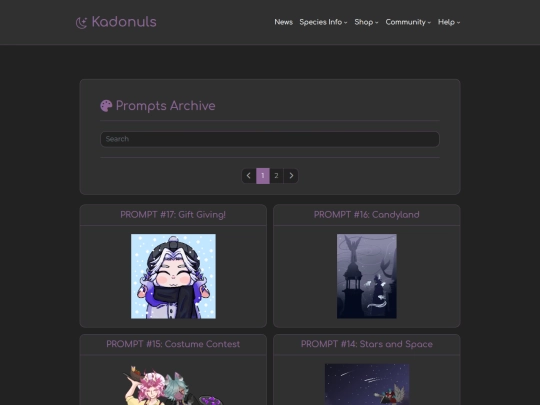Go to previous page with left chevron
The width and height of the screenshot is (540, 405).
(249, 176)
